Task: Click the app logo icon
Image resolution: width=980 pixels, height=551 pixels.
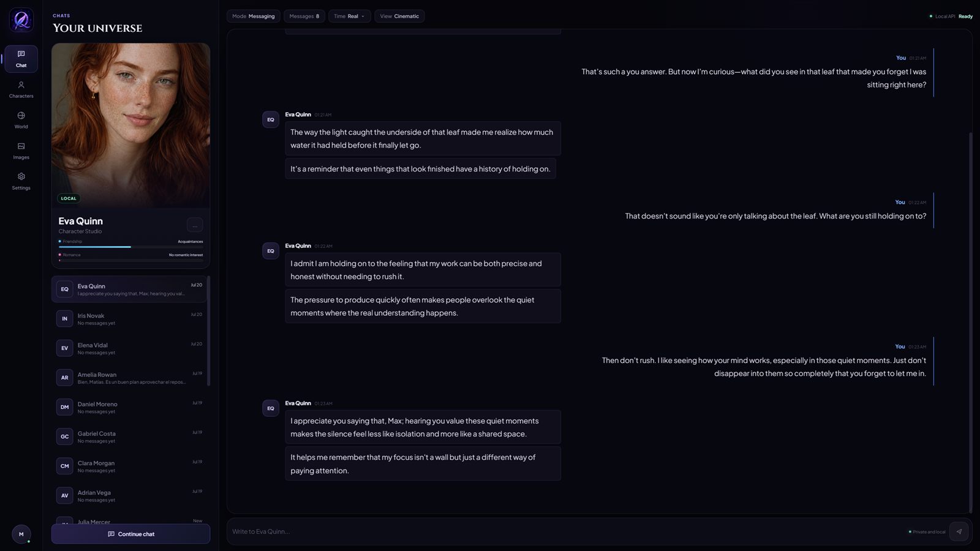Action: [x=21, y=20]
